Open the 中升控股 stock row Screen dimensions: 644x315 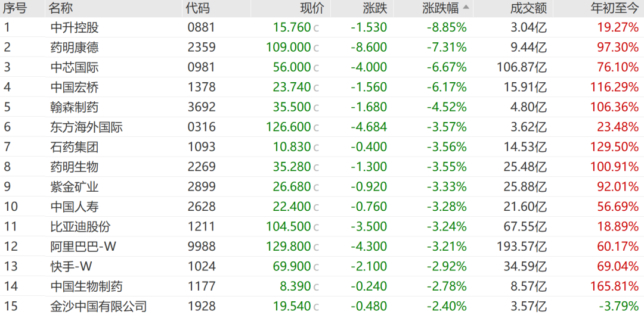(x=322, y=27)
